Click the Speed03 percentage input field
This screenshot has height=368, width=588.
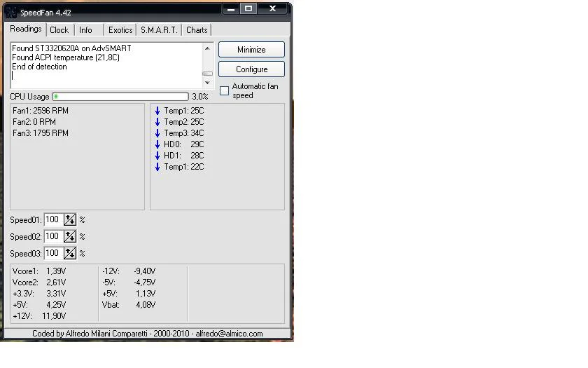click(x=54, y=254)
